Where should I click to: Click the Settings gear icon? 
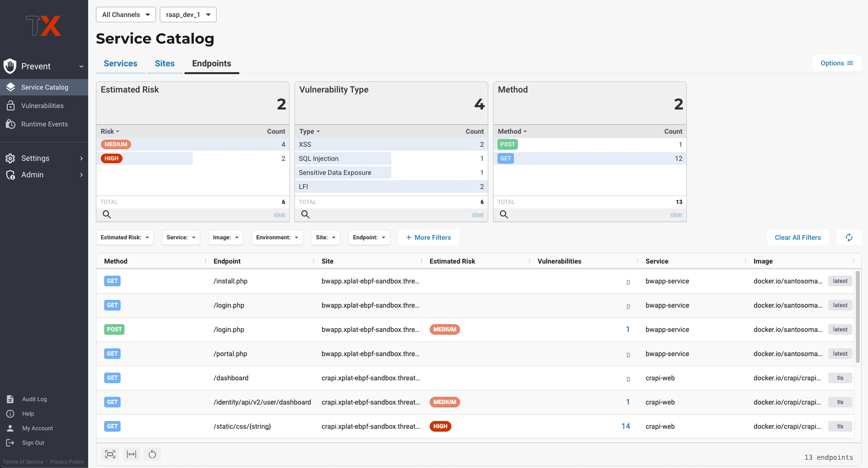click(10, 158)
